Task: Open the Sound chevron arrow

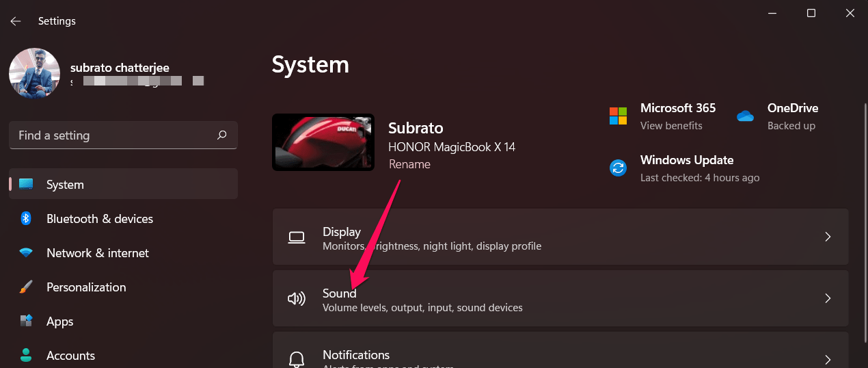Action: click(828, 298)
